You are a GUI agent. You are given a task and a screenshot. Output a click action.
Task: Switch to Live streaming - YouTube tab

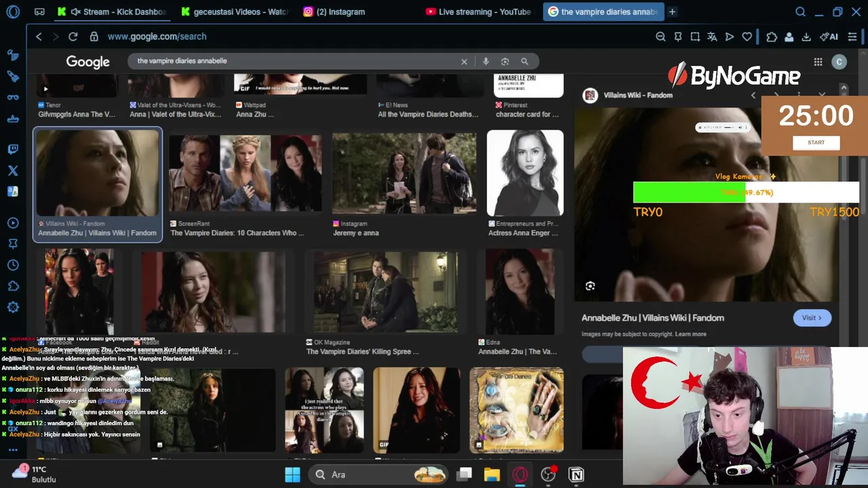pos(479,12)
